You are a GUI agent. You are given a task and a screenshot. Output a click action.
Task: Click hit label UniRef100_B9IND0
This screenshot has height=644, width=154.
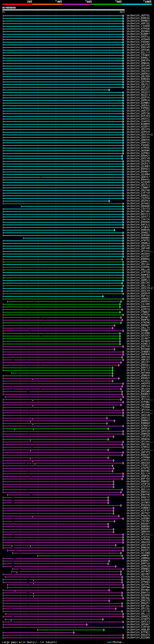[138, 590]
